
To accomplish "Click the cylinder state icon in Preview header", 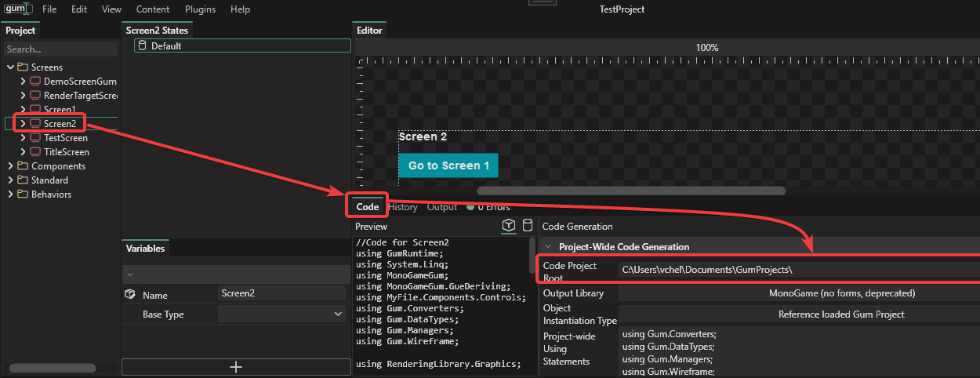I will click(528, 226).
